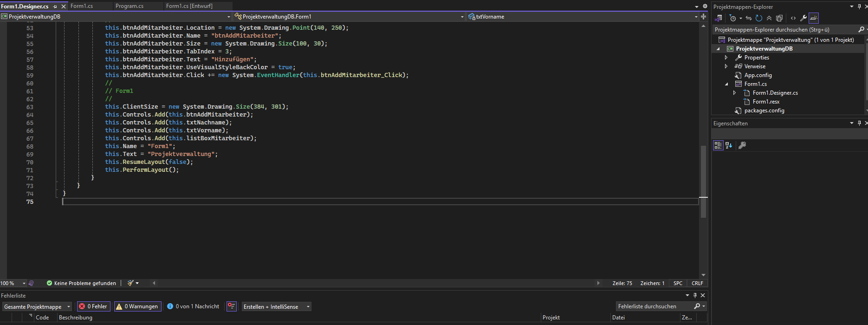Collapse all items in Projektmappen-Explorer

(x=769, y=18)
